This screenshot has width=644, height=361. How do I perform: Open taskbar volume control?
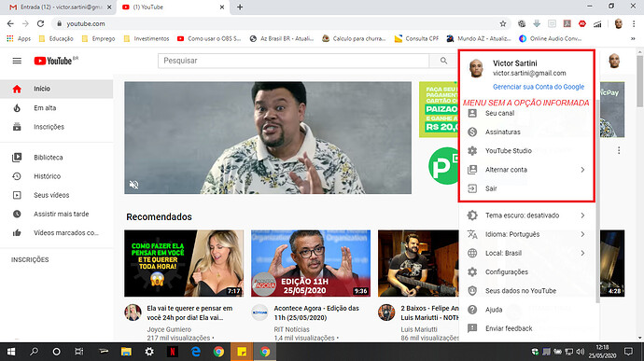pyautogui.click(x=580, y=352)
